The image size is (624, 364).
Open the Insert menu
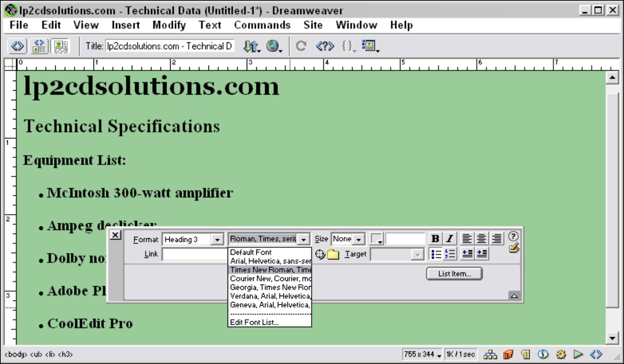pyautogui.click(x=126, y=26)
